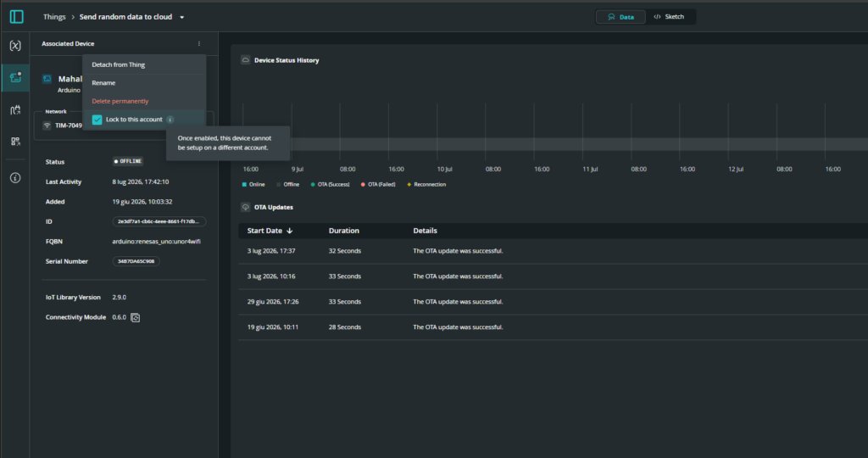Toggle the OTA (Success) legend swatch

click(313, 184)
